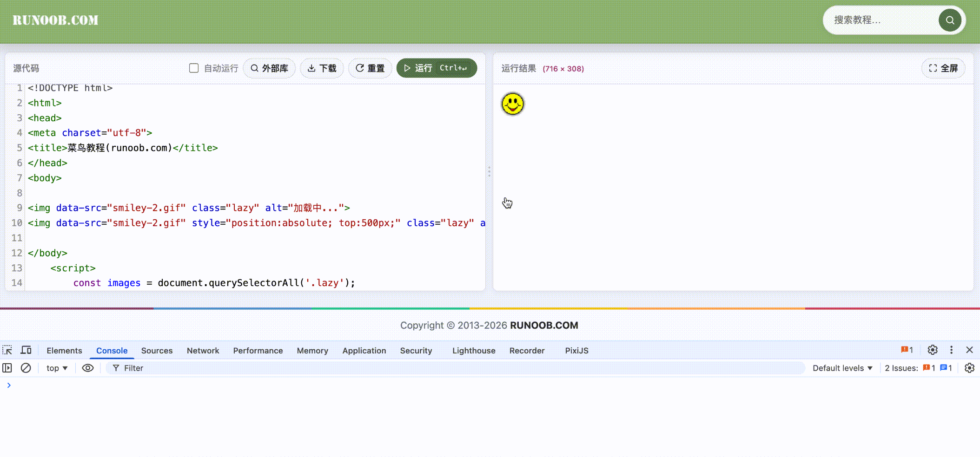Switch to the Console tab

point(112,351)
